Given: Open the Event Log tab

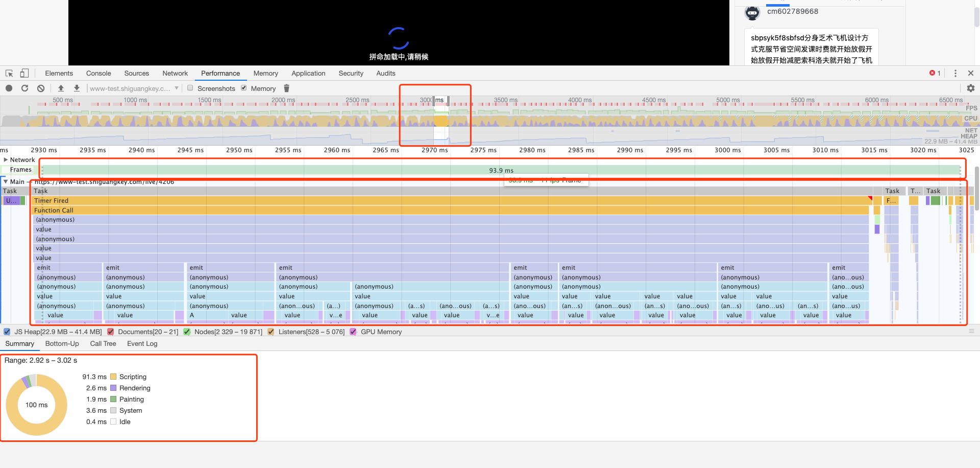Looking at the screenshot, I should (142, 344).
